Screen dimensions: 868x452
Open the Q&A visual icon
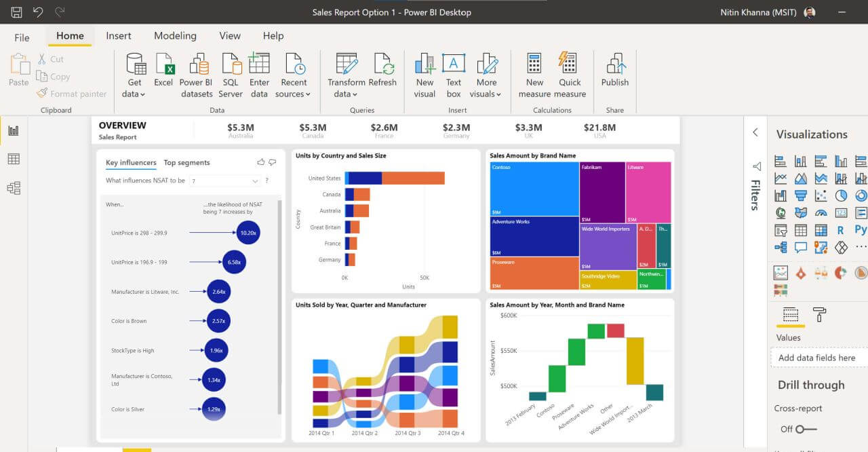[x=801, y=245]
